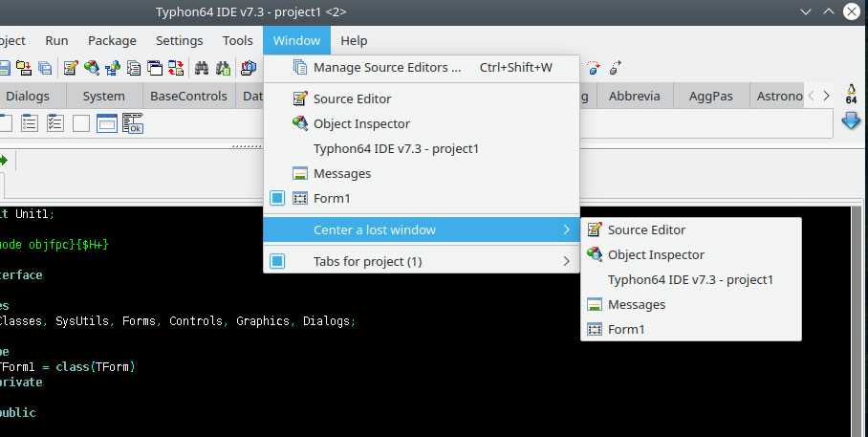Switch to the Abbrevia palette tab

point(635,96)
